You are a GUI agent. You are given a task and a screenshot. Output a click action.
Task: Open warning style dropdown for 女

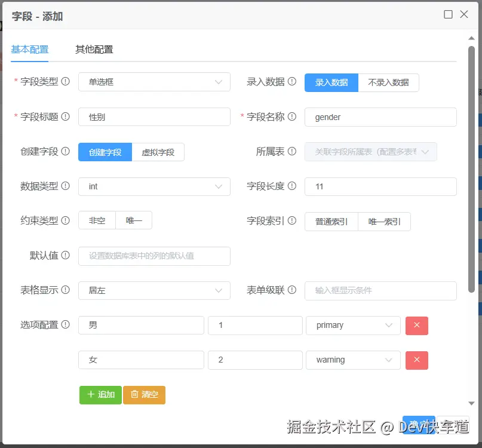click(353, 360)
